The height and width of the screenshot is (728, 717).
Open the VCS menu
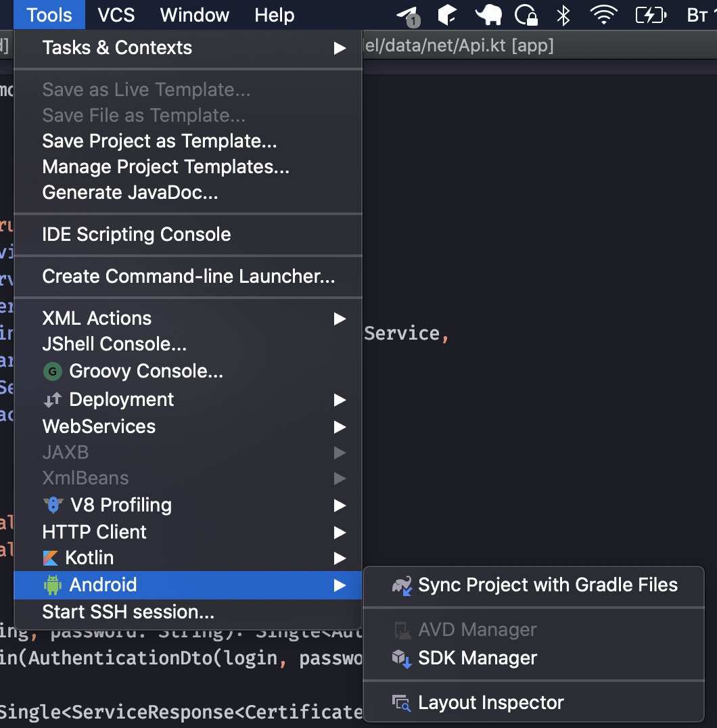(x=116, y=15)
